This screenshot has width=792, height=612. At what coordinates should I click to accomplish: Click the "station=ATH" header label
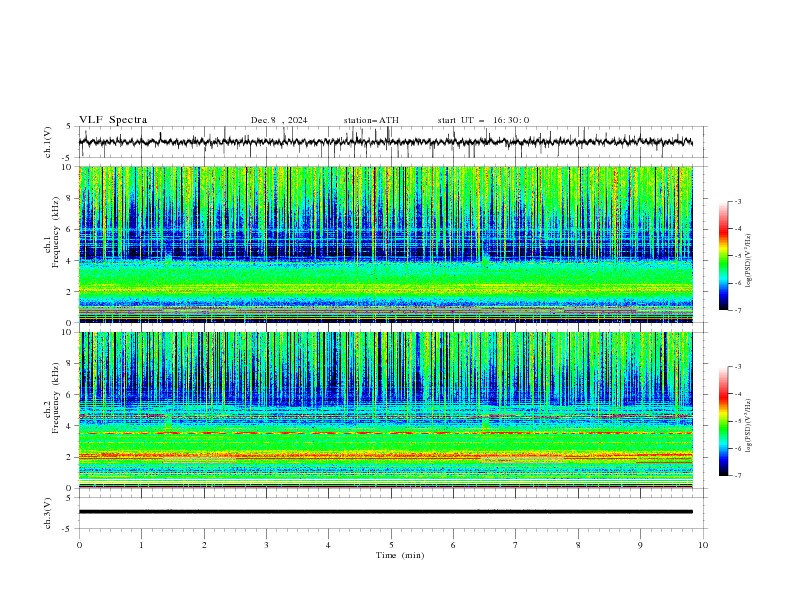click(x=371, y=120)
